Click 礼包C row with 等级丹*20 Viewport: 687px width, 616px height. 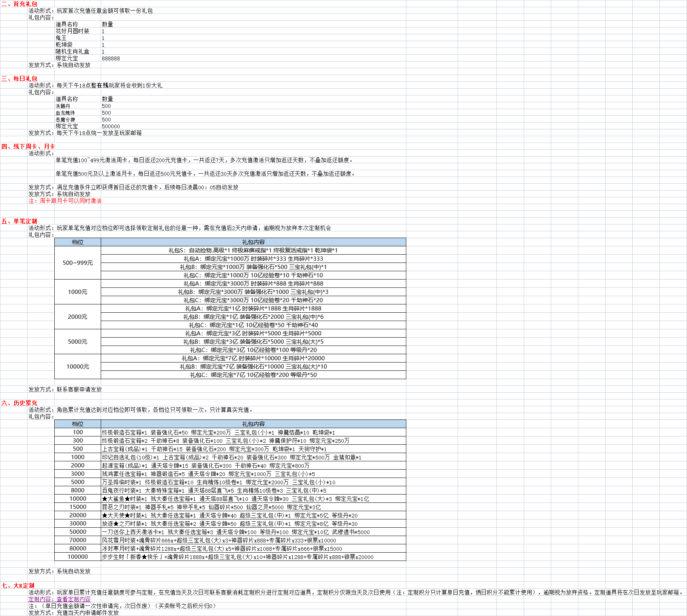click(x=253, y=350)
